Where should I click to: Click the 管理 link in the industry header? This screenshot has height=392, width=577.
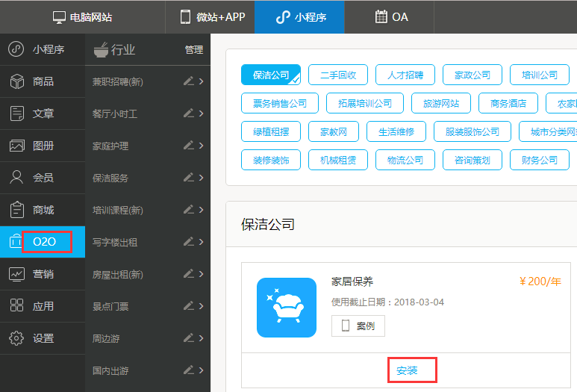pos(193,50)
